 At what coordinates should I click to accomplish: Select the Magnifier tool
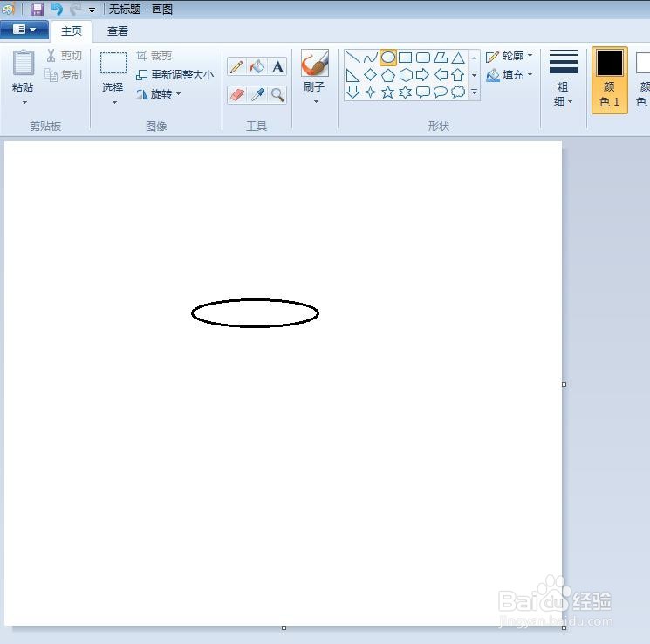coord(277,95)
